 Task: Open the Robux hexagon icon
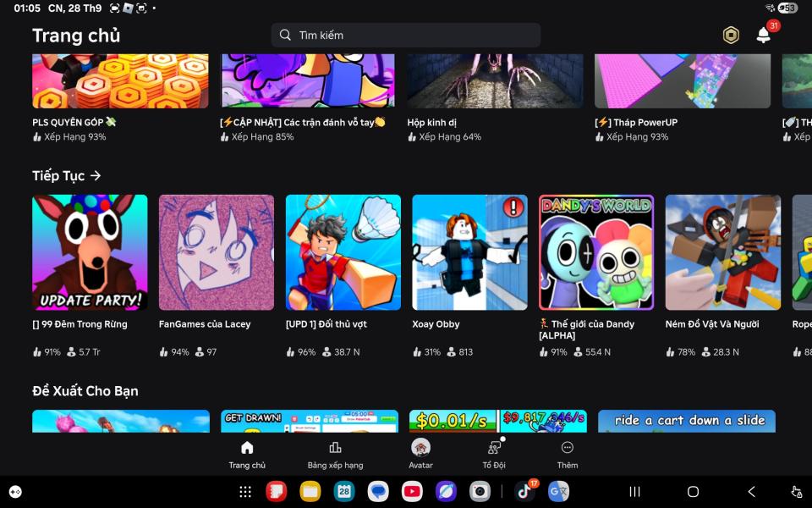731,36
